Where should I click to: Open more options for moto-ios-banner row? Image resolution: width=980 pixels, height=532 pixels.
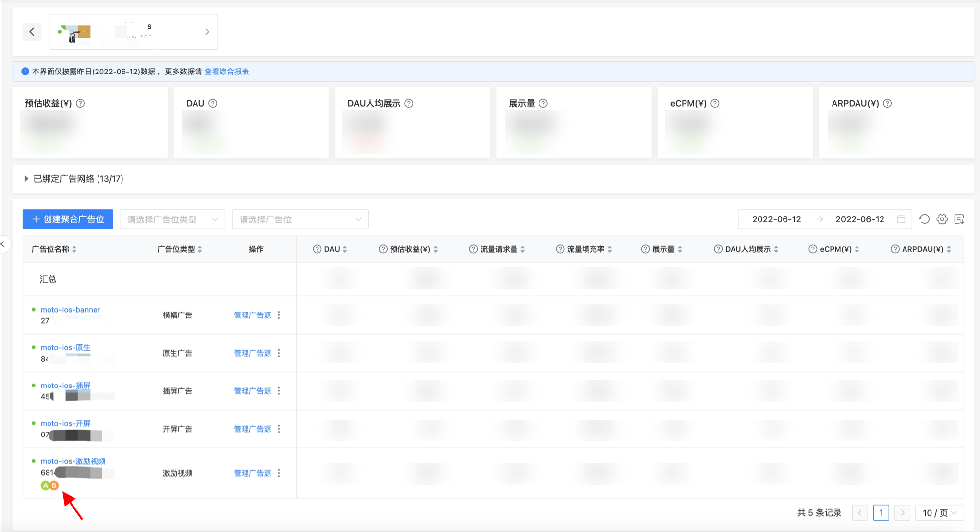tap(279, 315)
